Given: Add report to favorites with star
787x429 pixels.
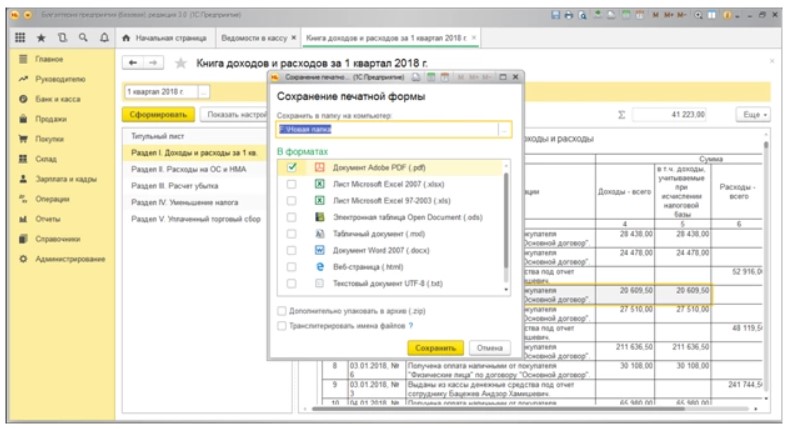Looking at the screenshot, I should (181, 63).
